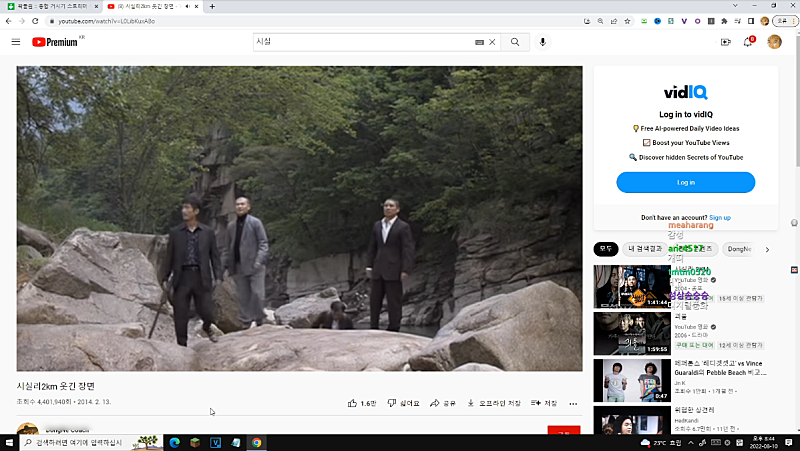800x451 pixels.
Task: Dislike the video with thumbs down
Action: (x=403, y=403)
